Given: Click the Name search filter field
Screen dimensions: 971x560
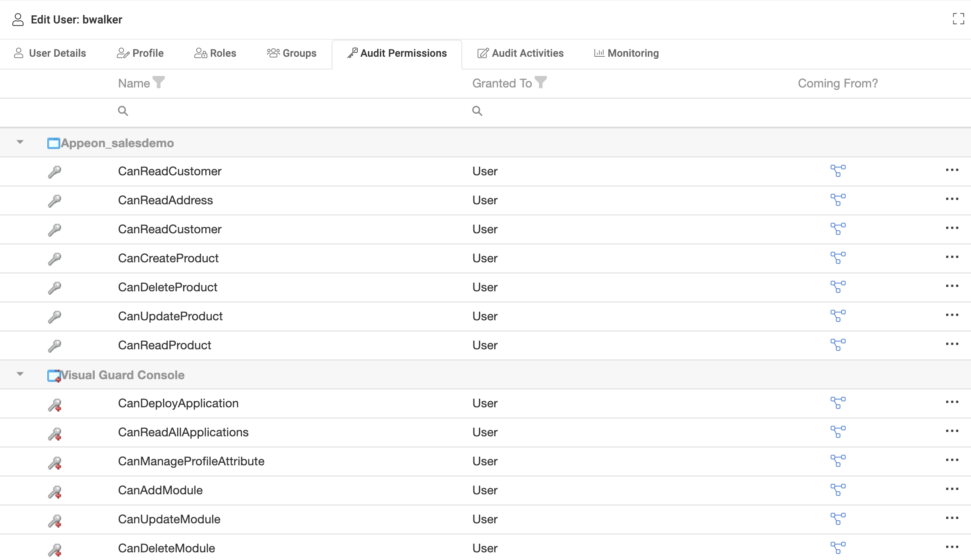Looking at the screenshot, I should tap(290, 111).
